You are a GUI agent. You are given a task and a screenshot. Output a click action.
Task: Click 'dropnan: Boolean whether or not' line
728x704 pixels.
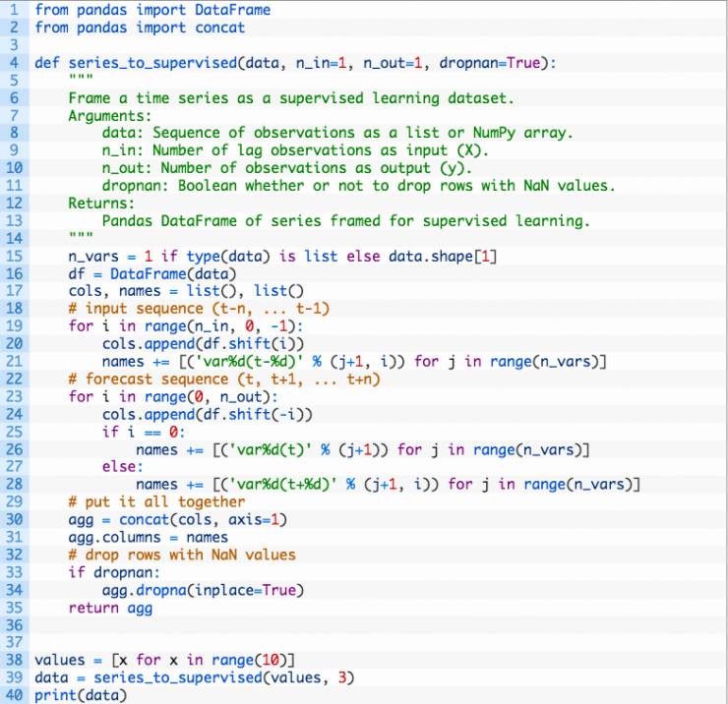(x=358, y=186)
